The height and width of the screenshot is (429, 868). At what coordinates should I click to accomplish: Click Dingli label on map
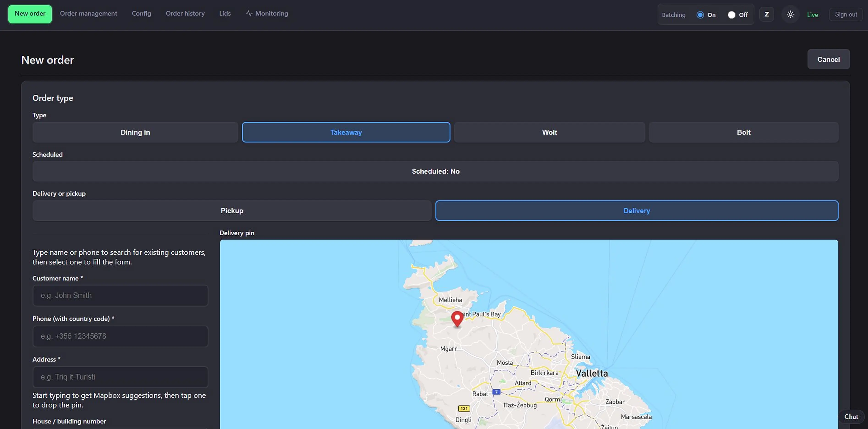click(x=463, y=420)
